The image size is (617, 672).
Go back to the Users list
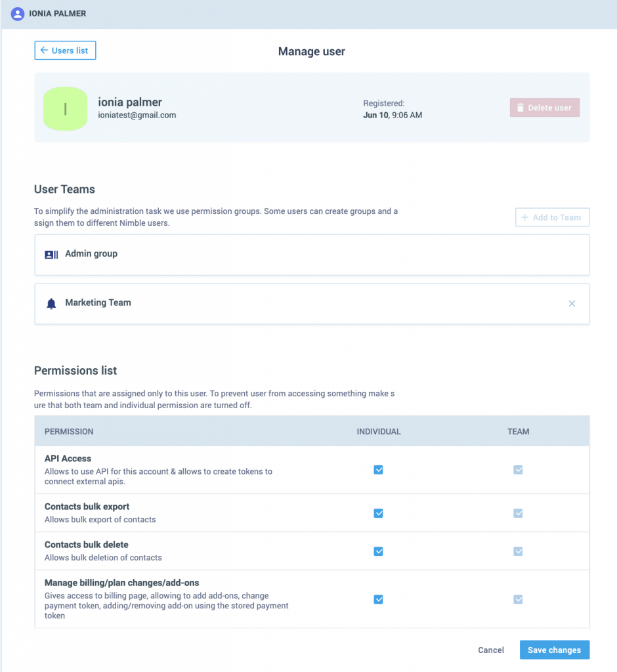pyautogui.click(x=65, y=51)
